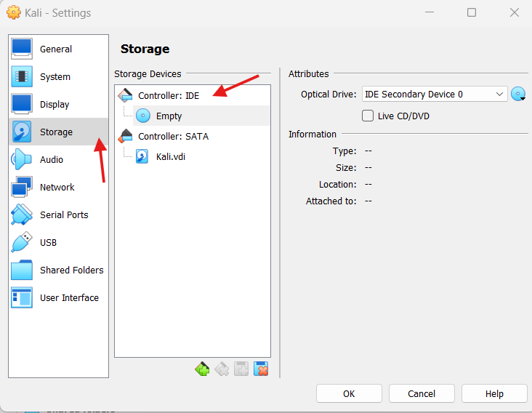Add a new storage controller

tap(202, 369)
